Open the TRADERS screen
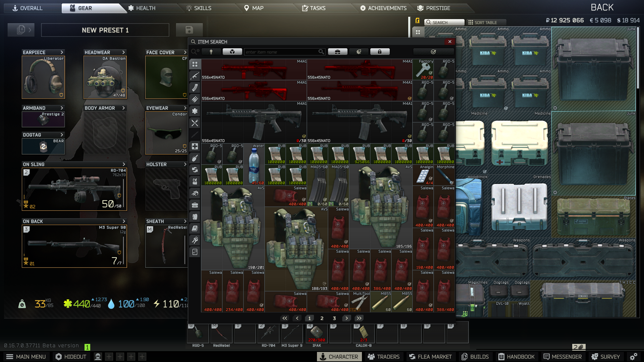This screenshot has height=362, width=644. [x=383, y=357]
